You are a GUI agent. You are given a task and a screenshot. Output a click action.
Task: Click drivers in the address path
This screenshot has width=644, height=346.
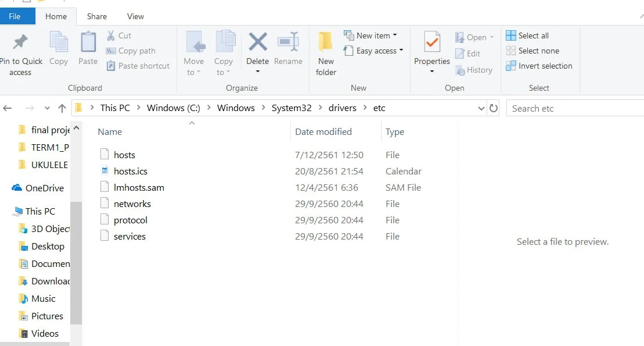pyautogui.click(x=343, y=108)
